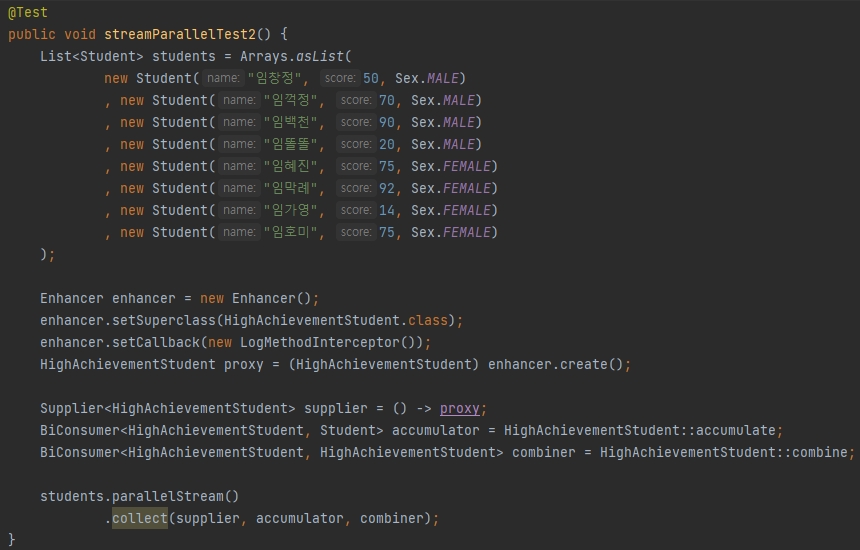Click score value 90 for 임백천
Screen dimensions: 860x550
pyautogui.click(x=387, y=122)
